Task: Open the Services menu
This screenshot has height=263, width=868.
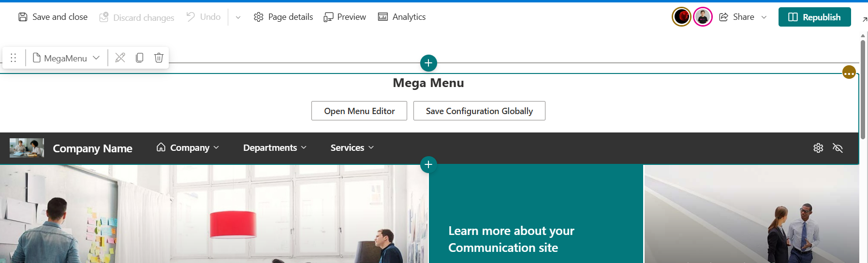Action: 352,147
